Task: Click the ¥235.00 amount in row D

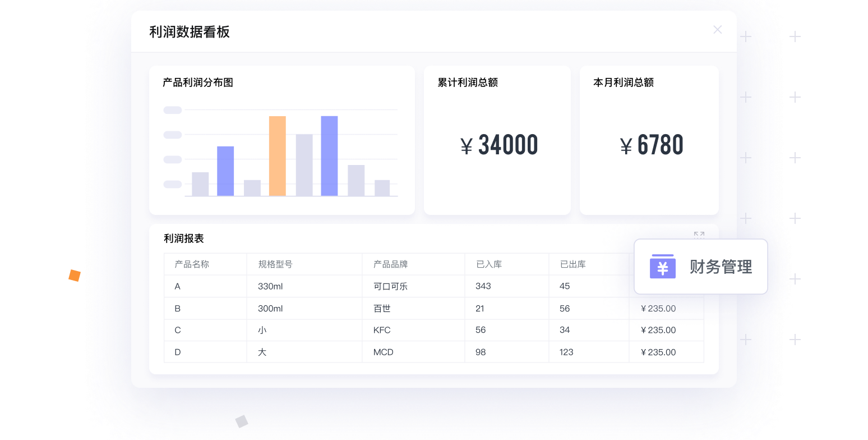Action: coord(658,352)
